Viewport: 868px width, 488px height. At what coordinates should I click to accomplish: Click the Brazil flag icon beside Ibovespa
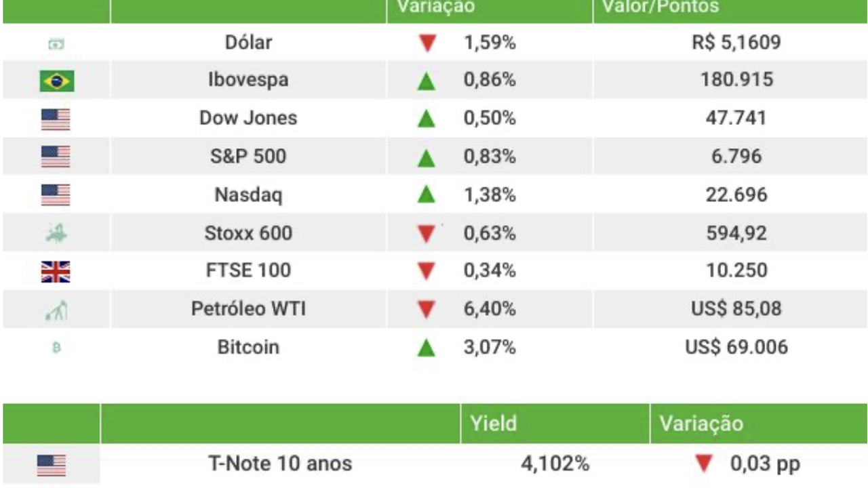click(x=56, y=81)
